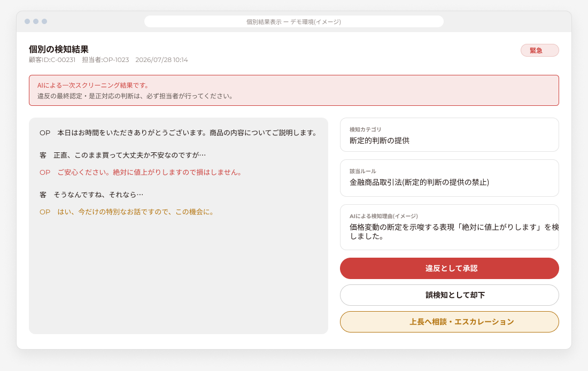Image resolution: width=588 pixels, height=371 pixels.
Task: Click the reason text 価格変動の断定を示唆する表現
Action: (x=454, y=231)
